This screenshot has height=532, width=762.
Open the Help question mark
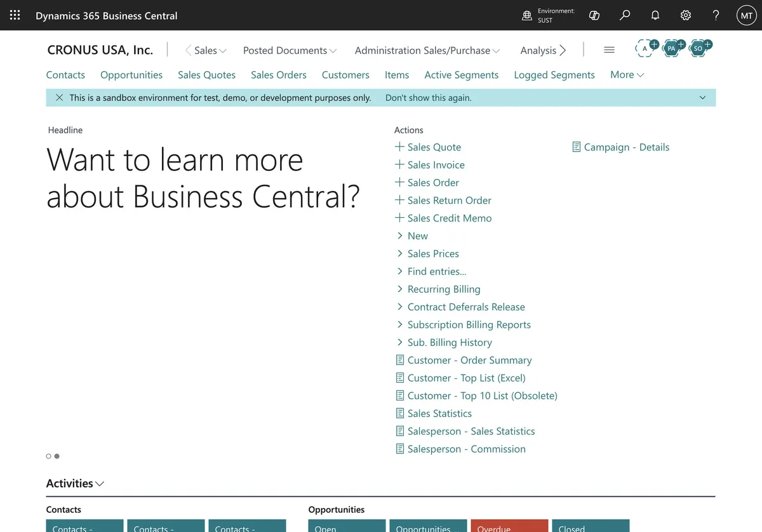[x=716, y=15]
